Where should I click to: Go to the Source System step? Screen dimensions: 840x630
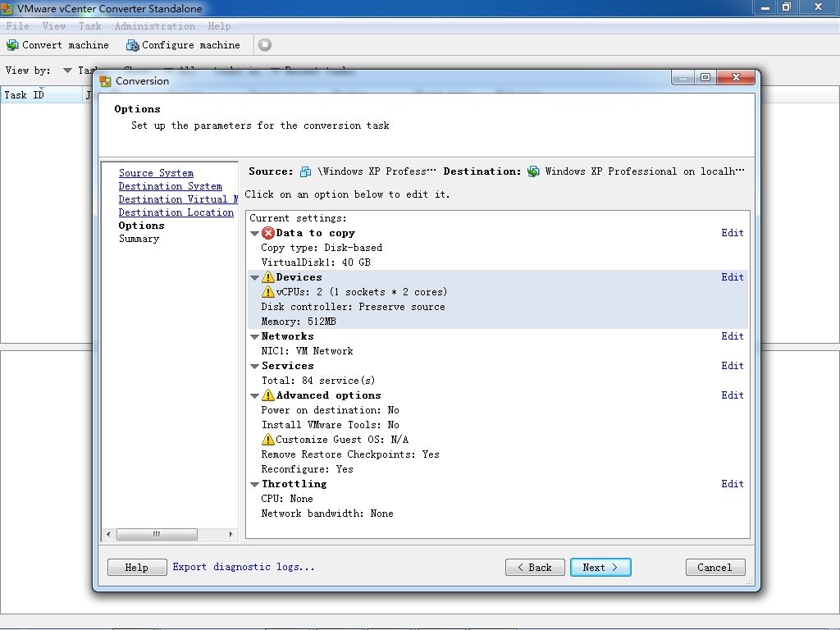[x=156, y=172]
